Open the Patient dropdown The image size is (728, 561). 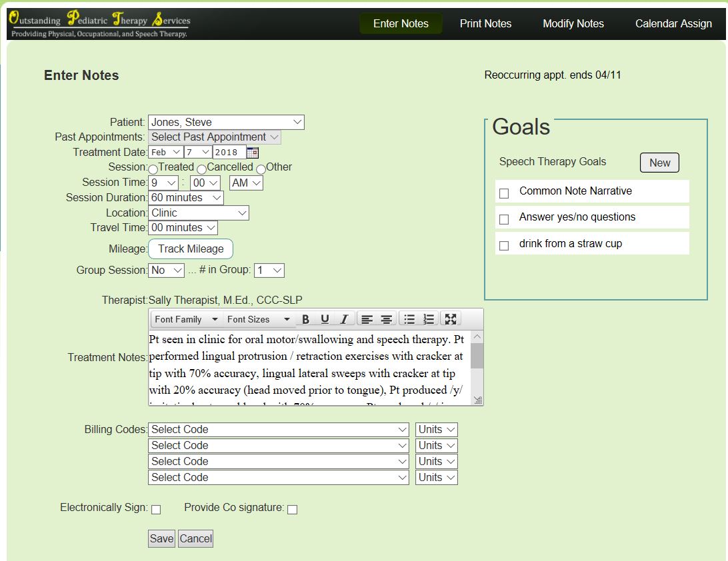pos(226,122)
